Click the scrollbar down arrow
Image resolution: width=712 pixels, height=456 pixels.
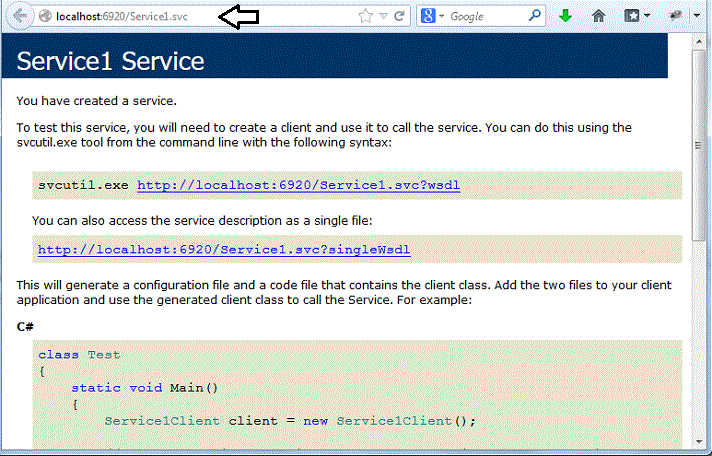(x=698, y=441)
